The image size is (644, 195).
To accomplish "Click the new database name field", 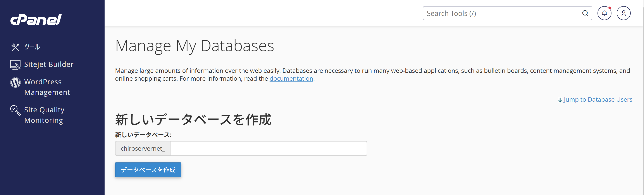I will tap(269, 148).
